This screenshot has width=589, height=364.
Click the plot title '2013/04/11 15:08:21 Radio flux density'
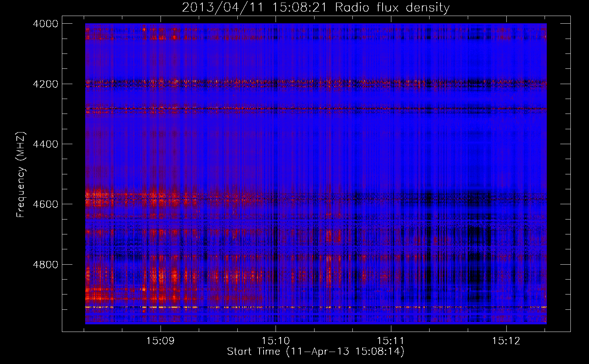316,8
